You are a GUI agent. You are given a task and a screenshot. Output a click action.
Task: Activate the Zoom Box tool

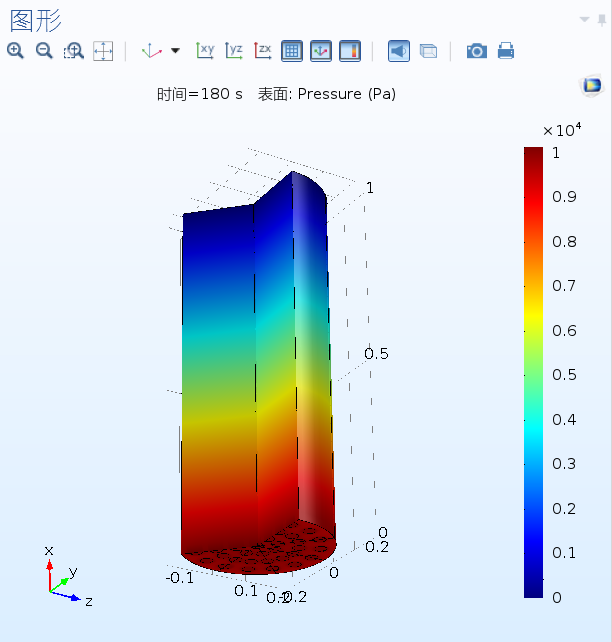pyautogui.click(x=74, y=51)
